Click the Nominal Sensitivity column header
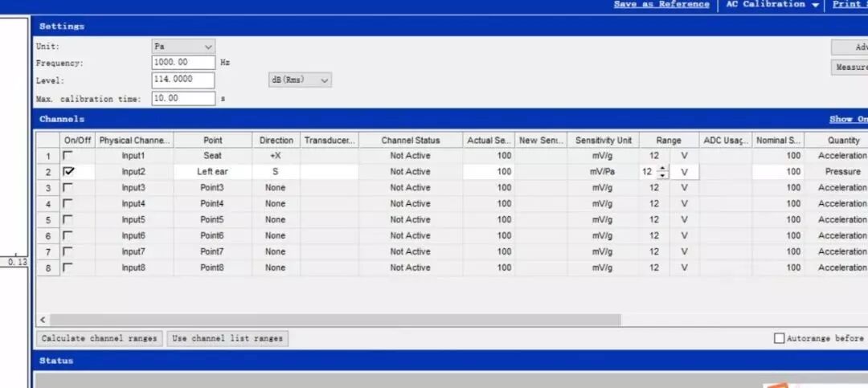The width and height of the screenshot is (868, 388). tap(778, 140)
